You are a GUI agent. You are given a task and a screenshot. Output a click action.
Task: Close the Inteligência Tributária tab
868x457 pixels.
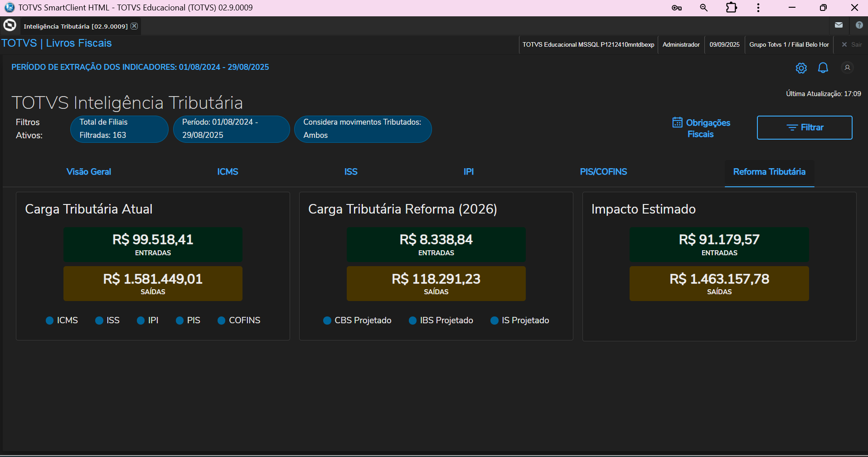pyautogui.click(x=134, y=26)
